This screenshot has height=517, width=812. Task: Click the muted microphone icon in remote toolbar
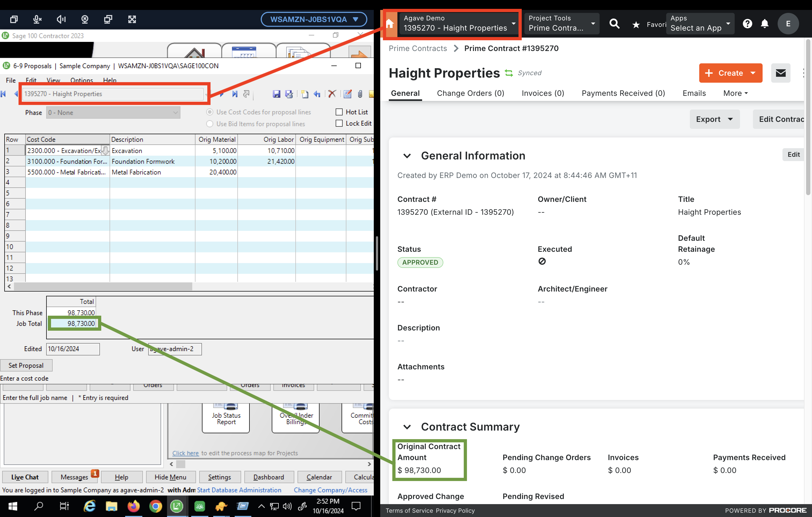click(x=37, y=20)
